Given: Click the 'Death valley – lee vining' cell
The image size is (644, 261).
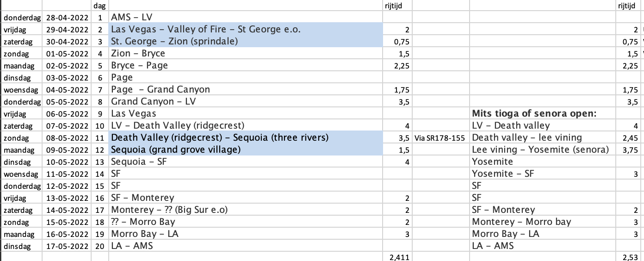Looking at the screenshot, I should 527,137.
